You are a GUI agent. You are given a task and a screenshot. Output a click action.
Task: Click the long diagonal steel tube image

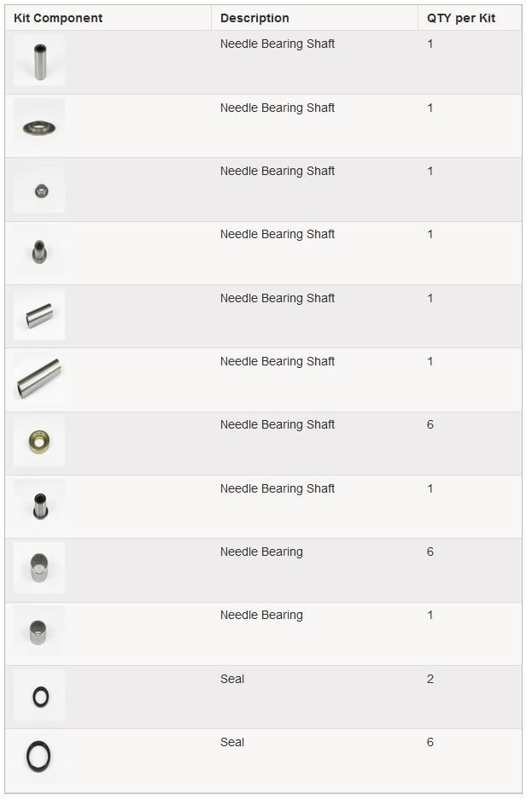pos(39,377)
